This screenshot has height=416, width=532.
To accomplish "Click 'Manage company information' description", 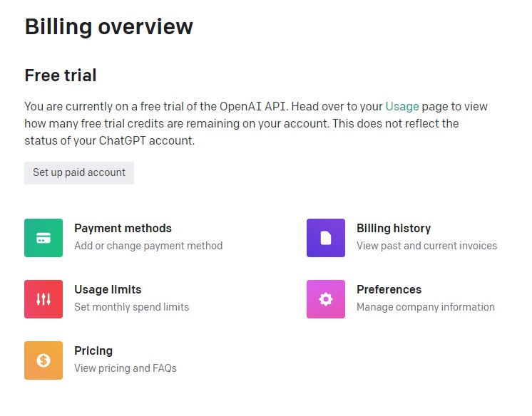I will point(426,307).
